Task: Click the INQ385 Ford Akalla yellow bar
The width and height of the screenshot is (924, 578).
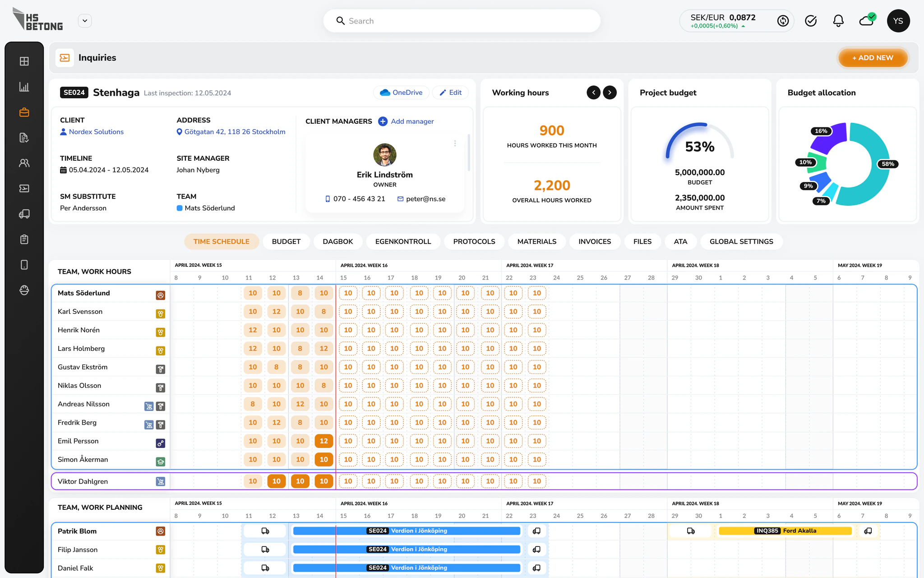Action: point(785,531)
